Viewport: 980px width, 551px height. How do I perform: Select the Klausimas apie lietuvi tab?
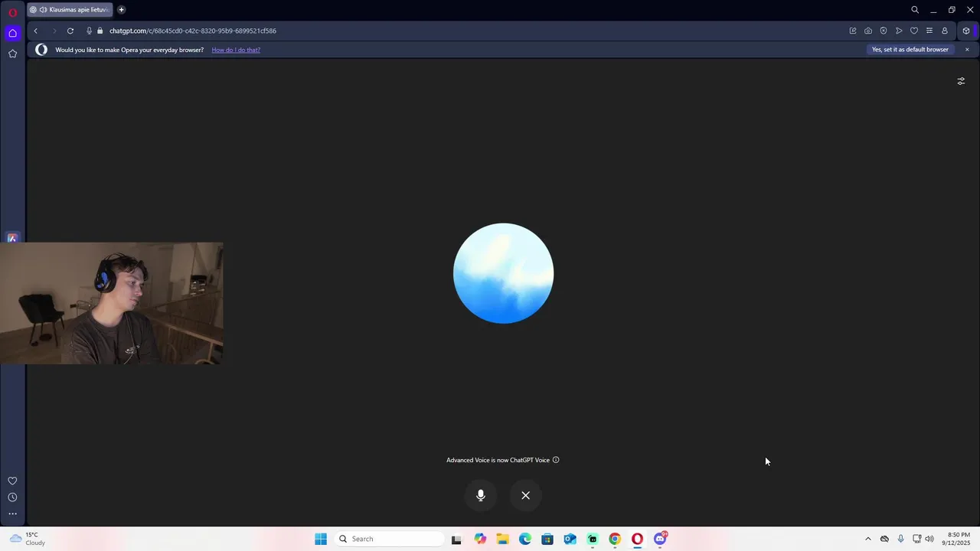click(x=70, y=10)
